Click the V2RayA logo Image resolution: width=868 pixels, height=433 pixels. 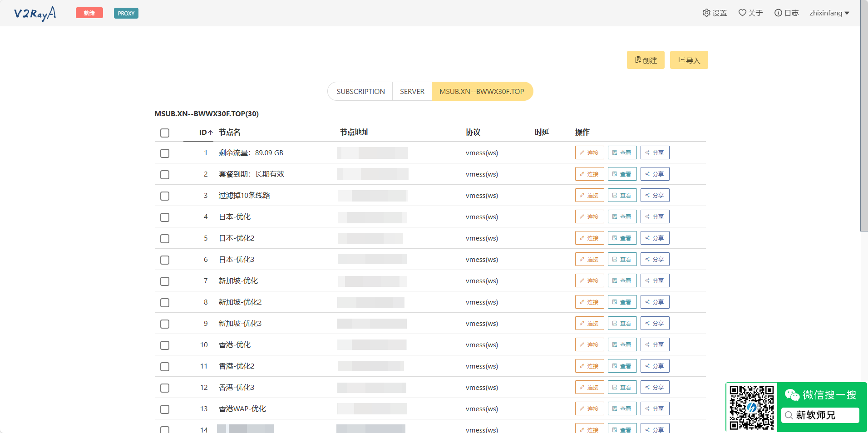(x=35, y=13)
